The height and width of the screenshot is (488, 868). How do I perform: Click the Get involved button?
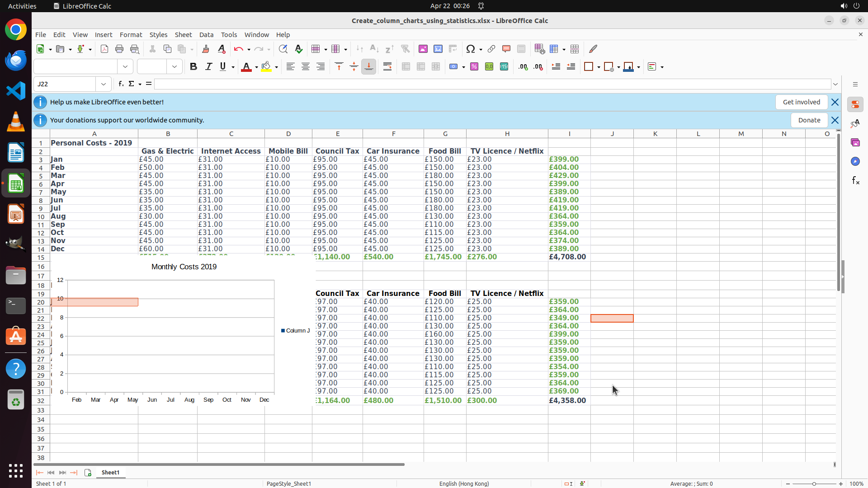click(x=801, y=102)
